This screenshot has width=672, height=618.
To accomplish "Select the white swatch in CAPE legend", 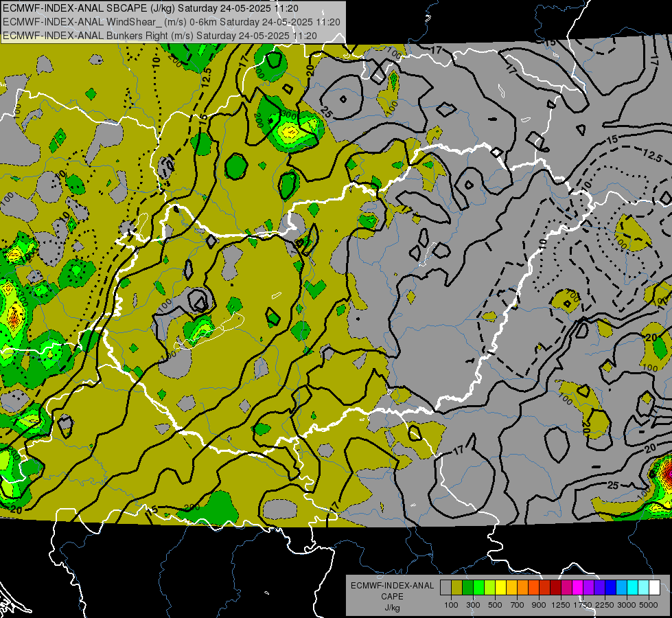I will tap(654, 587).
